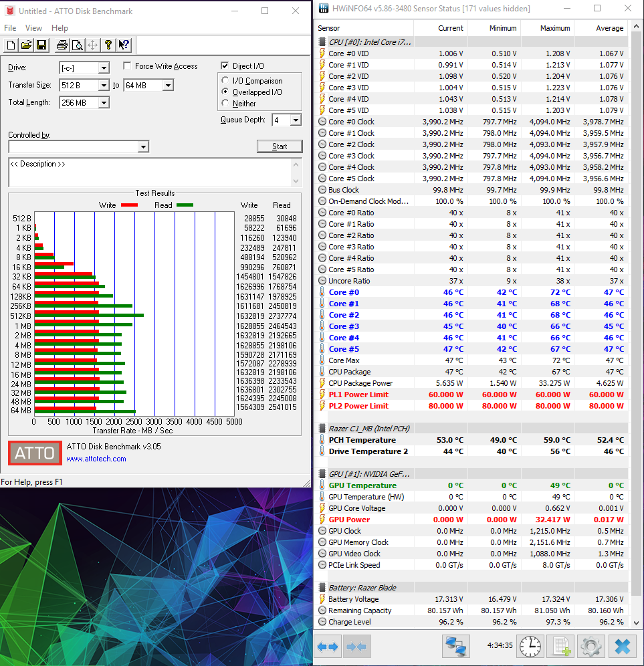Reset min/max values with the clock icon
The image size is (644, 666).
point(530,647)
